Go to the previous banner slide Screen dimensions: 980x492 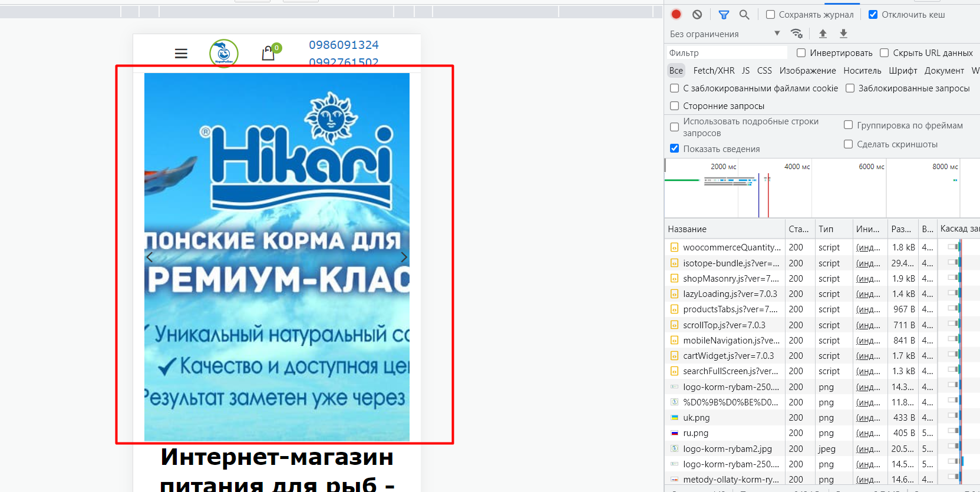[x=150, y=257]
